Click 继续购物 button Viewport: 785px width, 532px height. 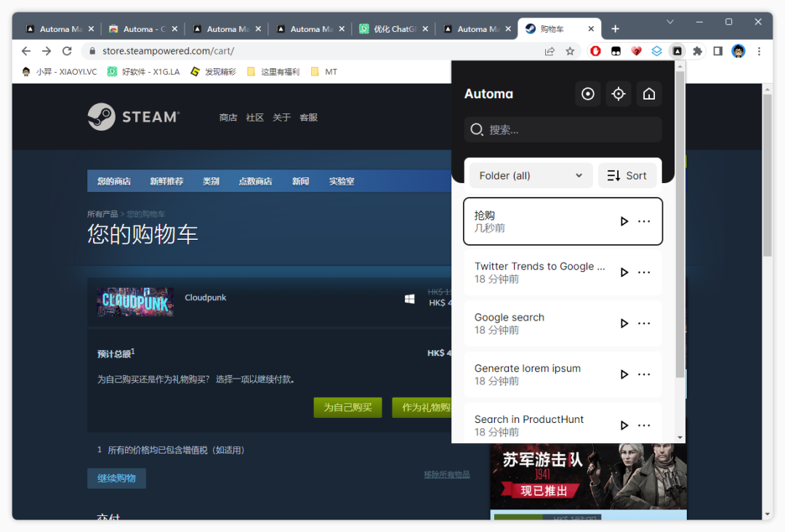pos(116,478)
